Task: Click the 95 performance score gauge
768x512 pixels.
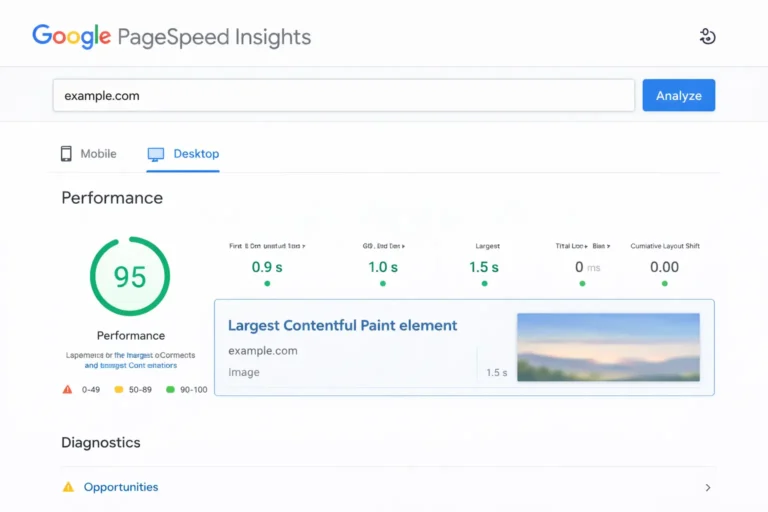Action: click(x=130, y=276)
